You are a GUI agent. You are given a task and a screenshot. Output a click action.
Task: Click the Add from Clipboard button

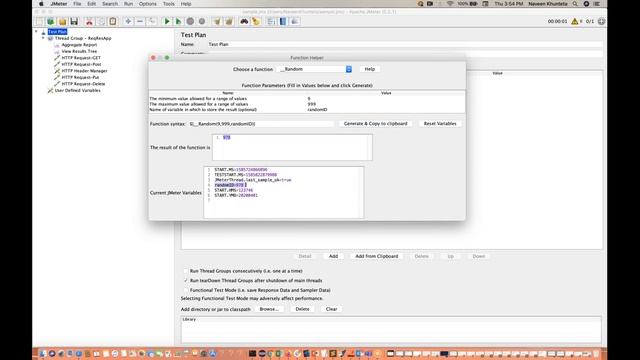click(x=377, y=256)
